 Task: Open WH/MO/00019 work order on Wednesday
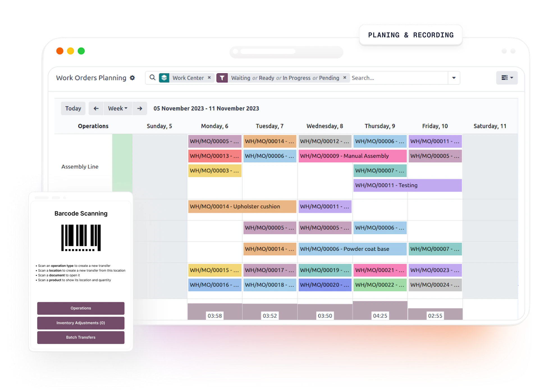click(x=325, y=270)
